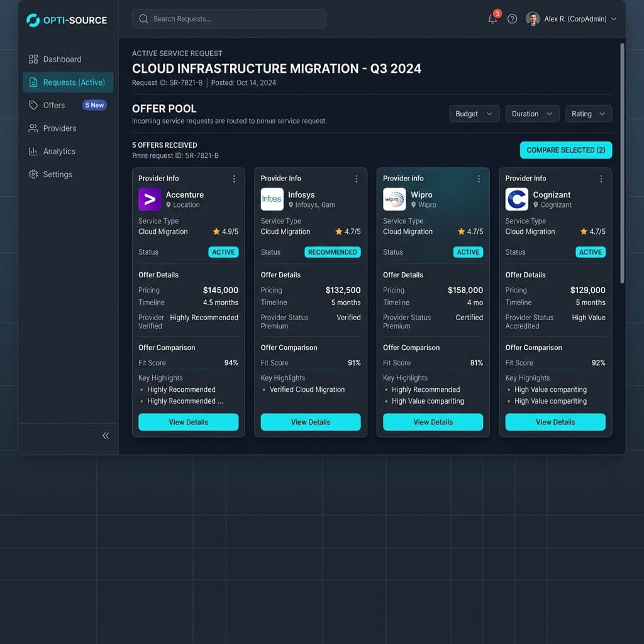Focus the Search Requests input field
644x644 pixels.
pyautogui.click(x=229, y=19)
